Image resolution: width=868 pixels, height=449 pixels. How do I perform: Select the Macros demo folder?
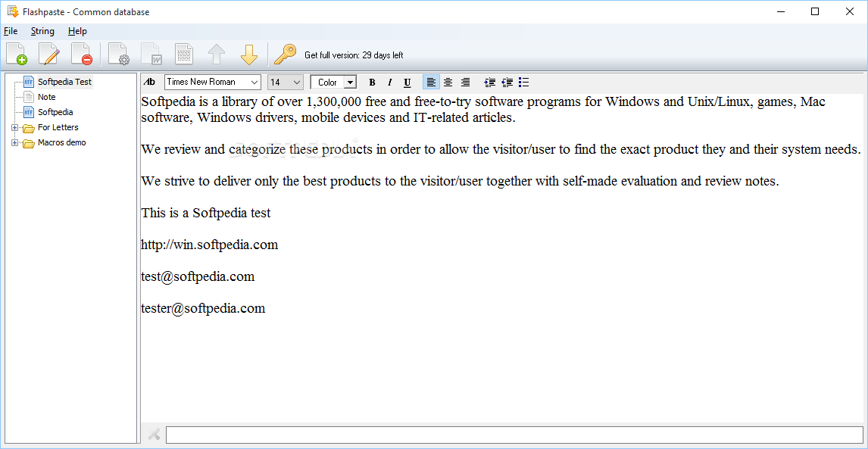pos(62,142)
